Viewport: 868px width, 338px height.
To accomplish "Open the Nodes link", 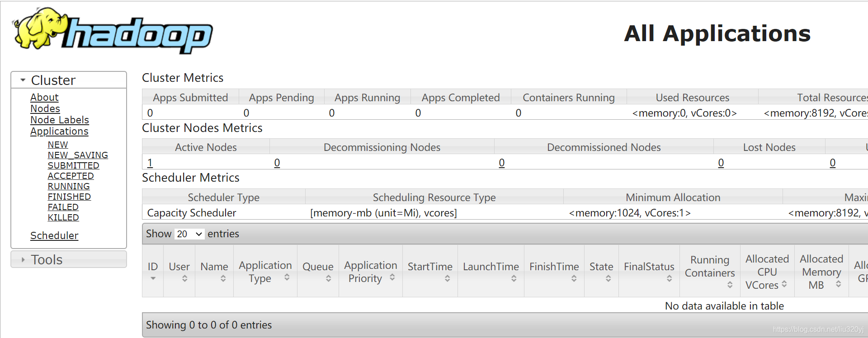I will (45, 108).
